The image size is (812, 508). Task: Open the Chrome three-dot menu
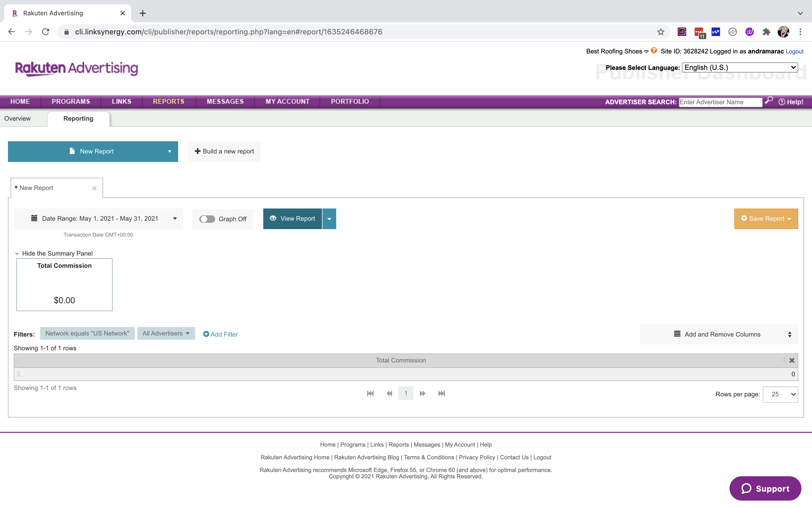[800, 32]
